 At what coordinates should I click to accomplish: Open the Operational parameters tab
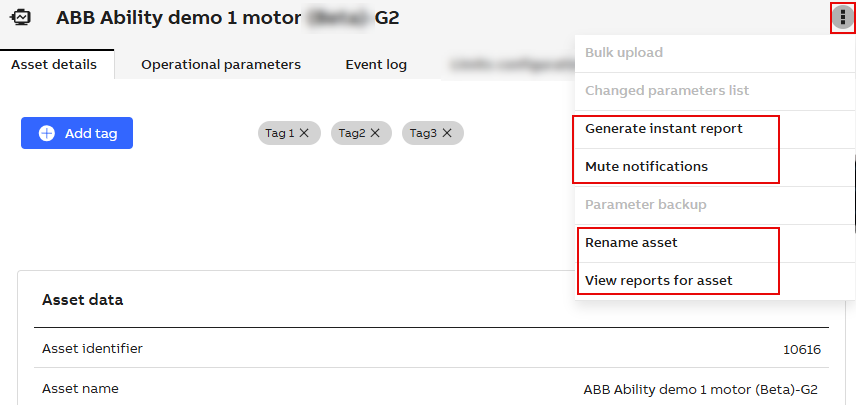[x=221, y=65]
